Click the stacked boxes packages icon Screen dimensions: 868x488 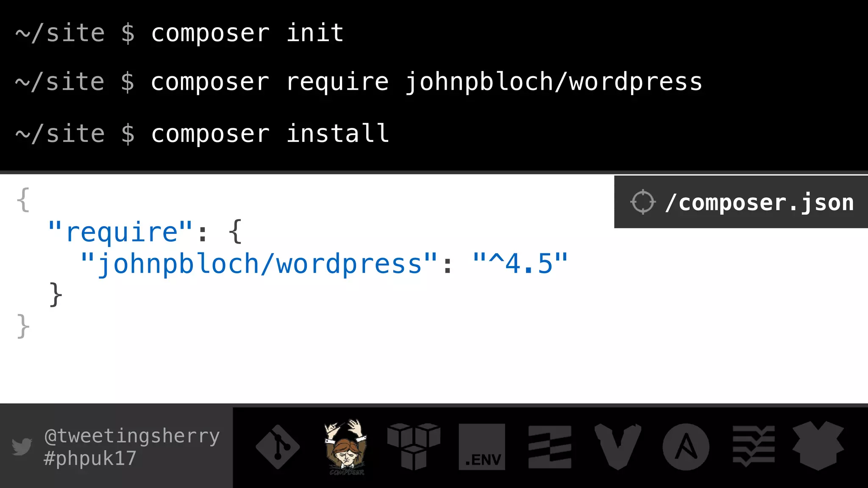pos(414,446)
